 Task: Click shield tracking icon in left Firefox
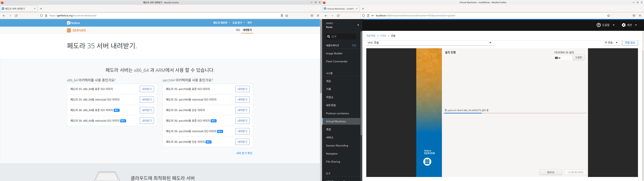tap(41, 15)
